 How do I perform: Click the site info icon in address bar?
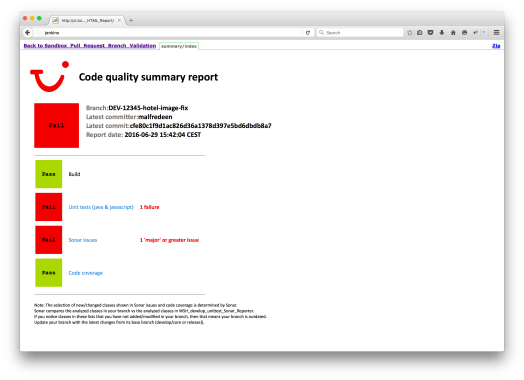point(38,32)
